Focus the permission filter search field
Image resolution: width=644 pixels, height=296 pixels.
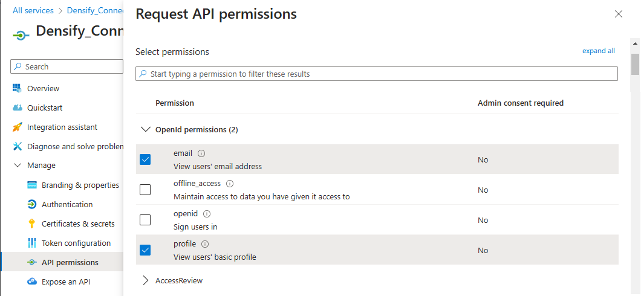377,74
